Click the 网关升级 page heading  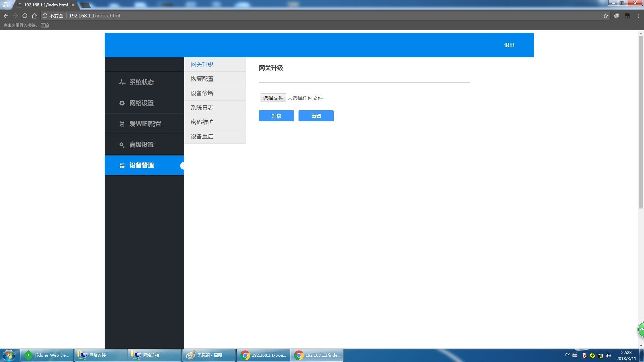271,68
